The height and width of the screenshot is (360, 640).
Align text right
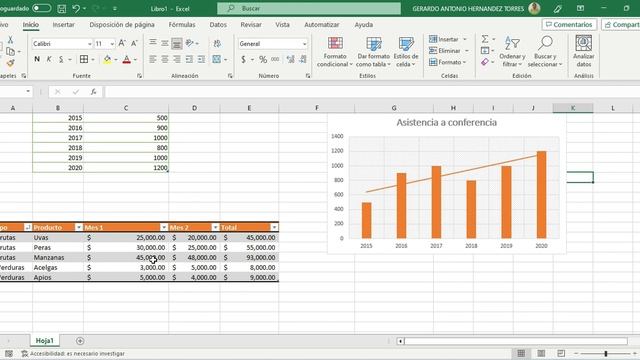(177, 60)
